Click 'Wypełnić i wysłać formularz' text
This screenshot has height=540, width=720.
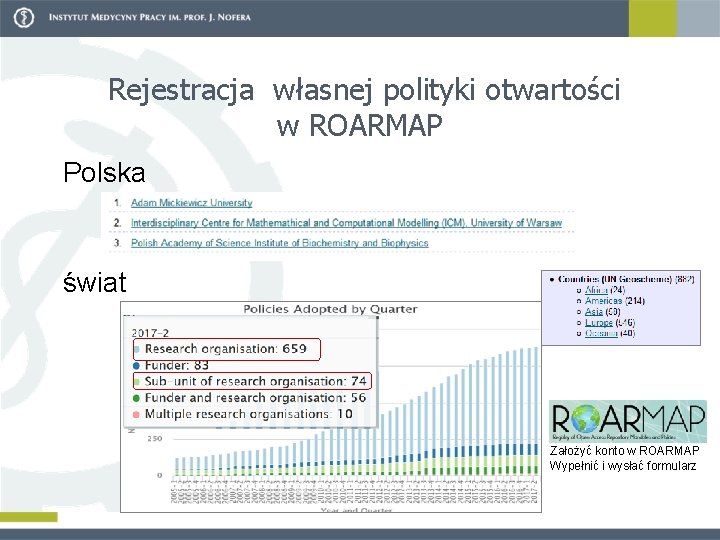click(623, 466)
